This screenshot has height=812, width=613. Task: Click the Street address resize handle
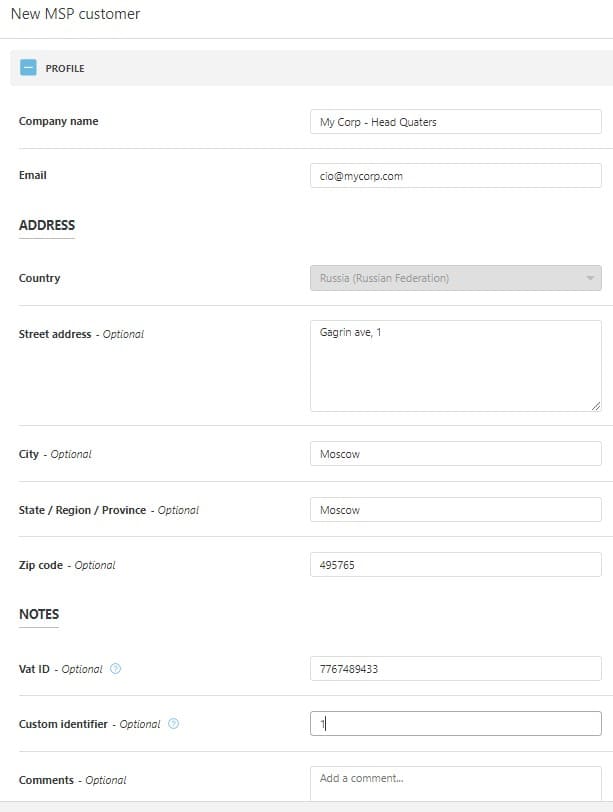tap(596, 406)
